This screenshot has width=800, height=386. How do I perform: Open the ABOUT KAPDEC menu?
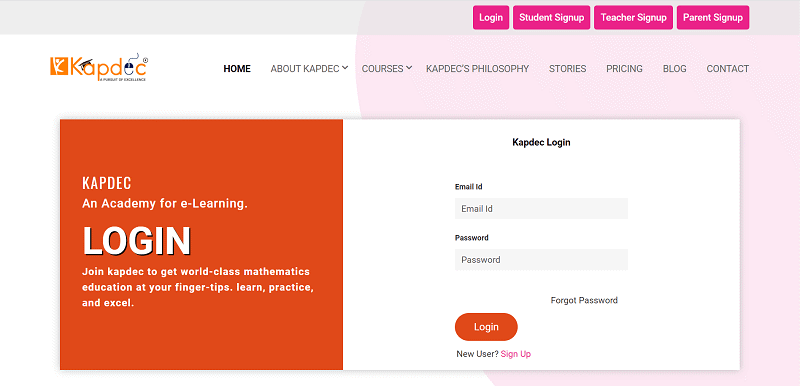coord(305,69)
